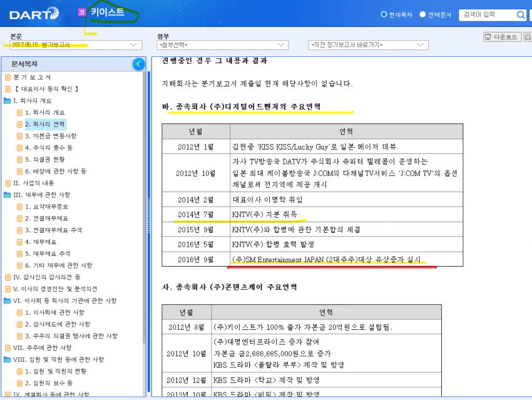Click document icon beside V. 이사의 경영진단 및 분석의견

pyautogui.click(x=8, y=289)
